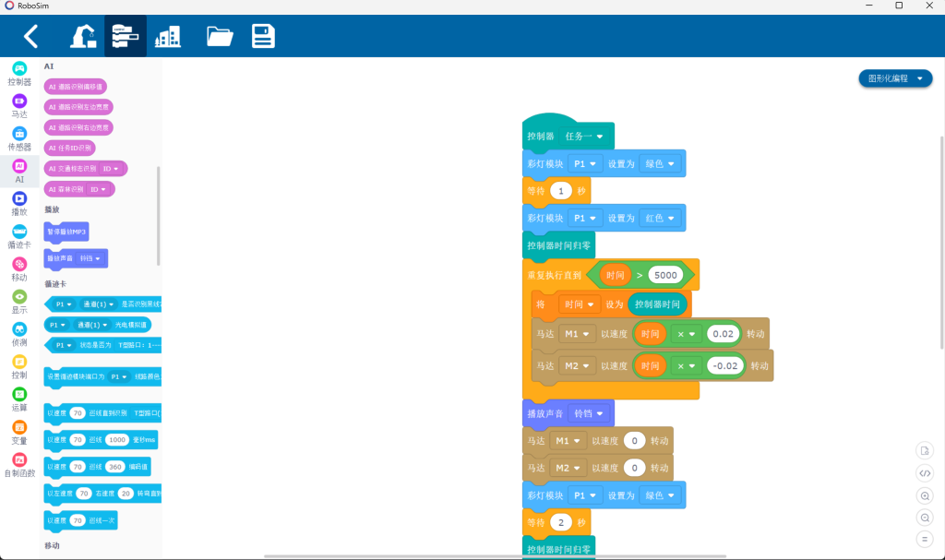
Task: Click the 等待 1 秒 number field
Action: tap(561, 191)
